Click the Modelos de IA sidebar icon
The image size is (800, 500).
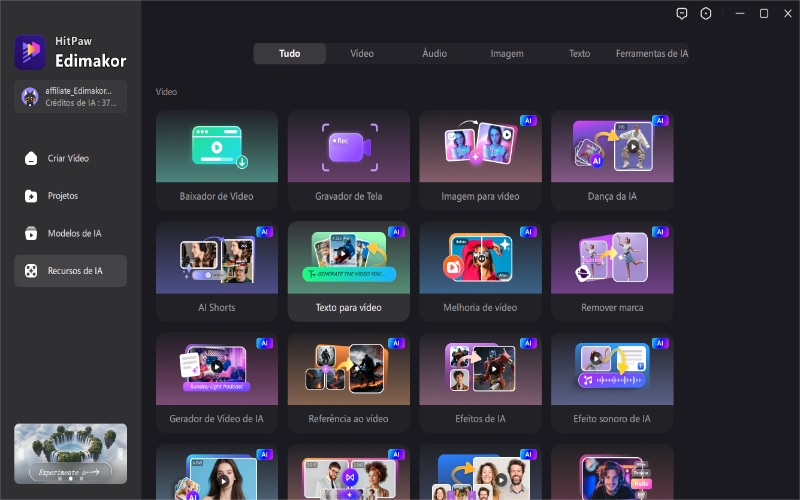(31, 233)
